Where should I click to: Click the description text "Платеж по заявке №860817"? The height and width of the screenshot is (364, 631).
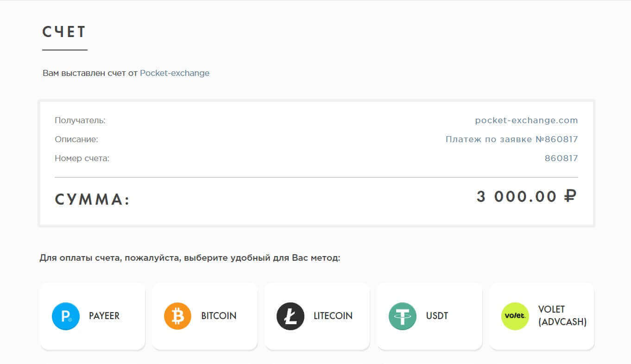click(511, 139)
